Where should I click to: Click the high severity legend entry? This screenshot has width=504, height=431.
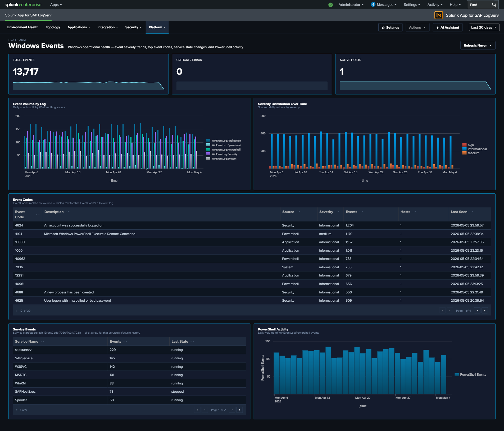tap(468, 145)
